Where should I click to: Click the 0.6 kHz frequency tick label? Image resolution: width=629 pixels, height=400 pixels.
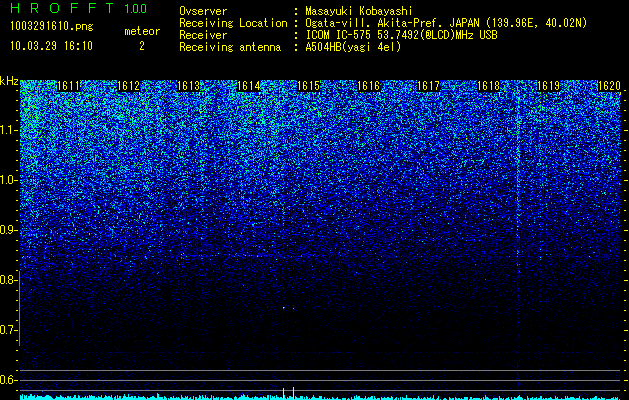click(x=8, y=380)
